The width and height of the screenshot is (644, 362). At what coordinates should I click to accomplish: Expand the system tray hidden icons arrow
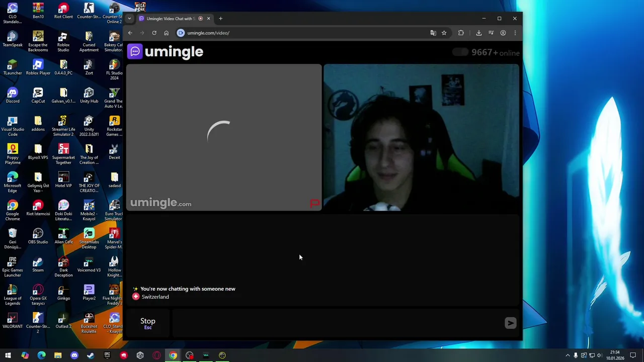[x=568, y=355]
